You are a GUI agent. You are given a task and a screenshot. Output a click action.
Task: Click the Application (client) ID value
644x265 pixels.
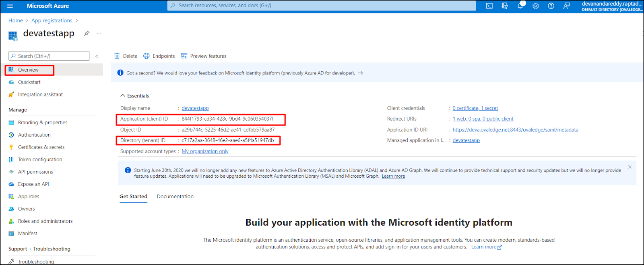227,119
